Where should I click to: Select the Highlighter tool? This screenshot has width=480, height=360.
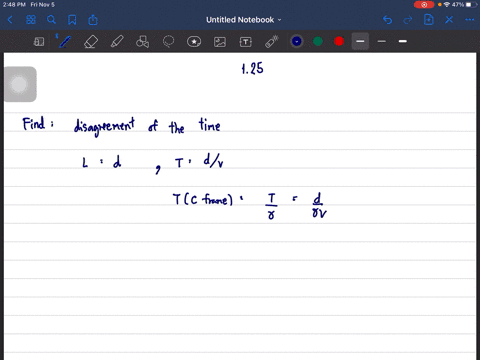pyautogui.click(x=117, y=42)
